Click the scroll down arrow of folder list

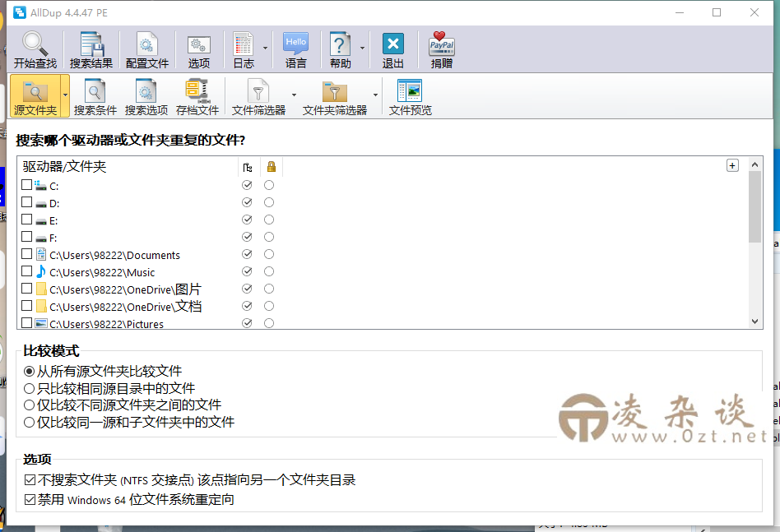click(x=754, y=322)
